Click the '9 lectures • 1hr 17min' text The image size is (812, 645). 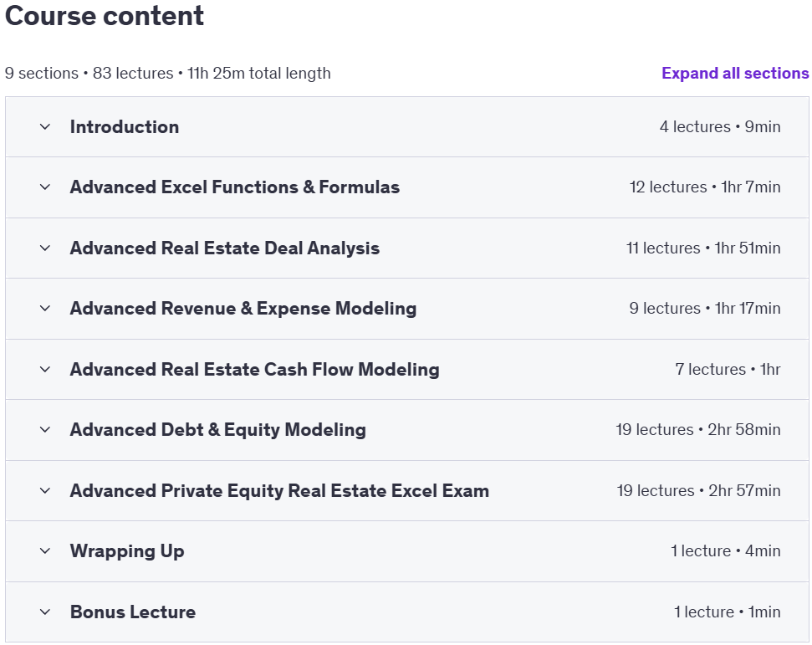705,308
